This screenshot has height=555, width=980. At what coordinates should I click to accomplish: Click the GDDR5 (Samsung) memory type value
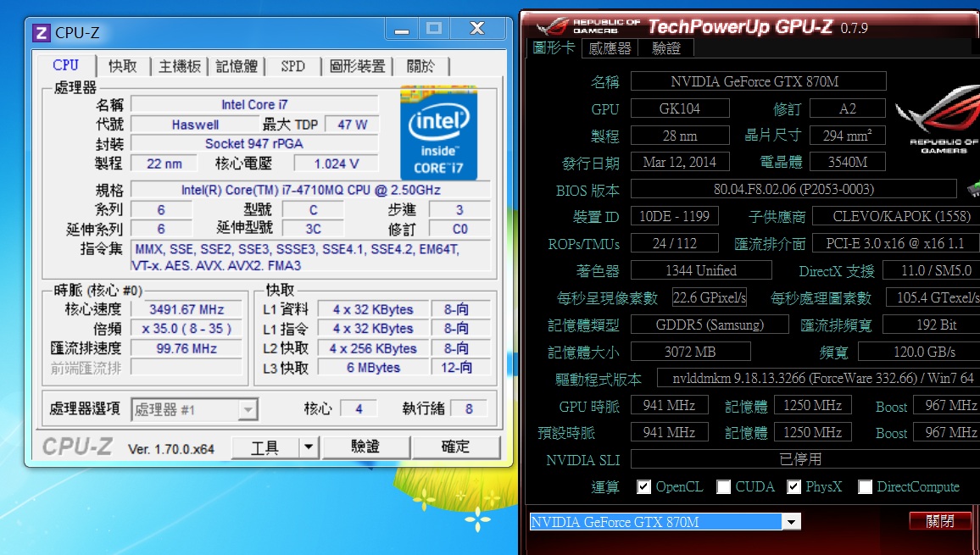point(710,325)
